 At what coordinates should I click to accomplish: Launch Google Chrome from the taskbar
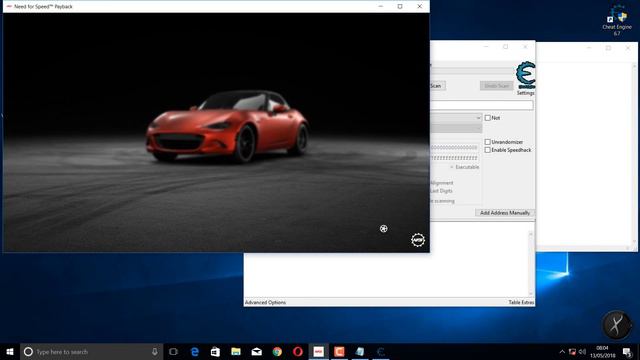pos(277,351)
